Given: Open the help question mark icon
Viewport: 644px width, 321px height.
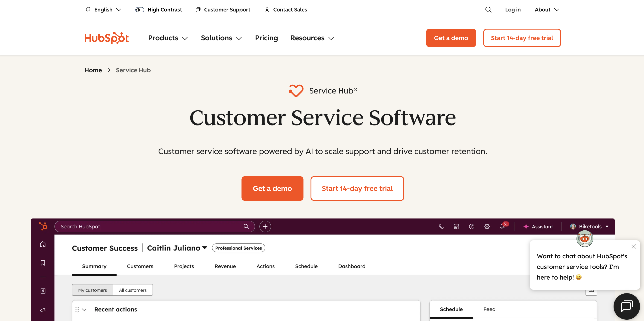Looking at the screenshot, I should click(x=472, y=226).
